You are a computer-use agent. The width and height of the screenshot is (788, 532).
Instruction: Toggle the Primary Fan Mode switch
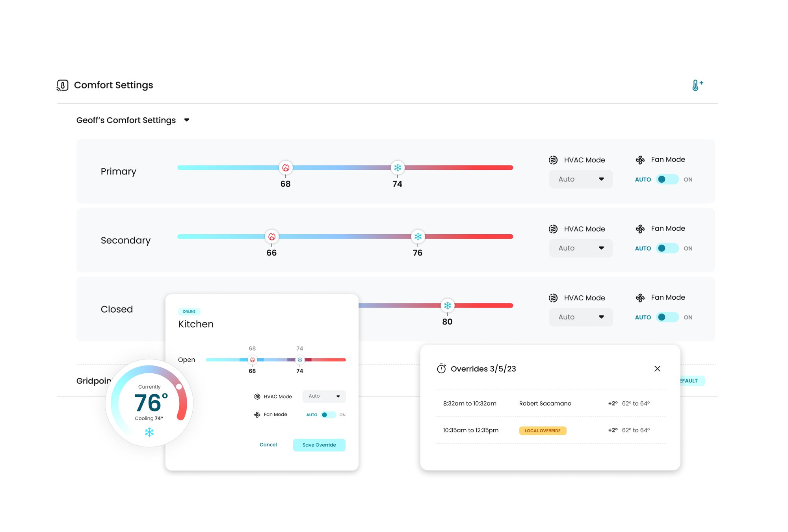pyautogui.click(x=667, y=179)
